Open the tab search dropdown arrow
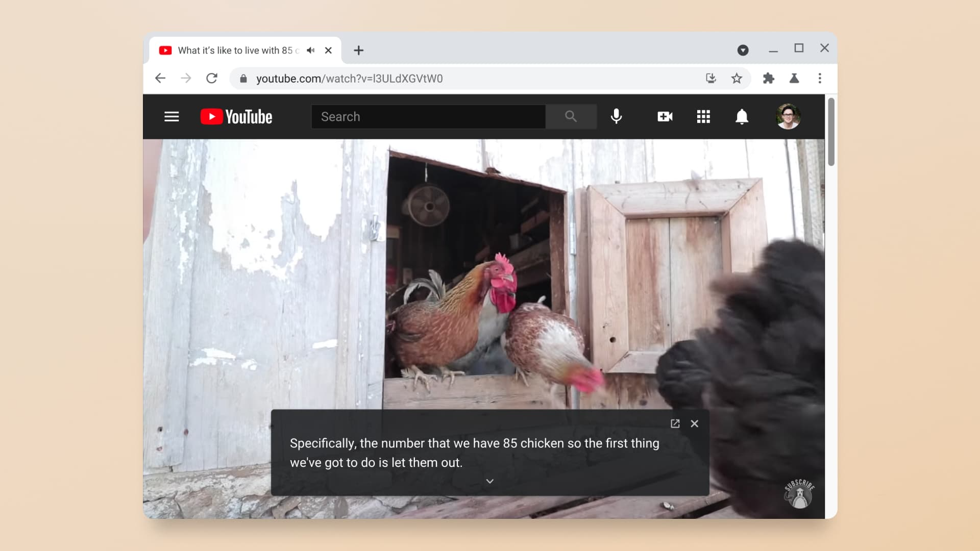This screenshot has height=551, width=980. tap(743, 50)
